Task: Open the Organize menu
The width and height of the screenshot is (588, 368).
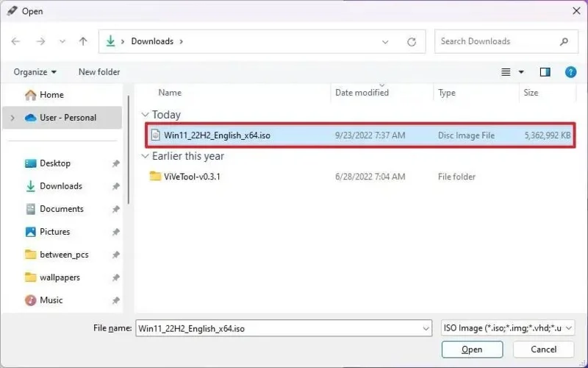Action: pos(35,72)
